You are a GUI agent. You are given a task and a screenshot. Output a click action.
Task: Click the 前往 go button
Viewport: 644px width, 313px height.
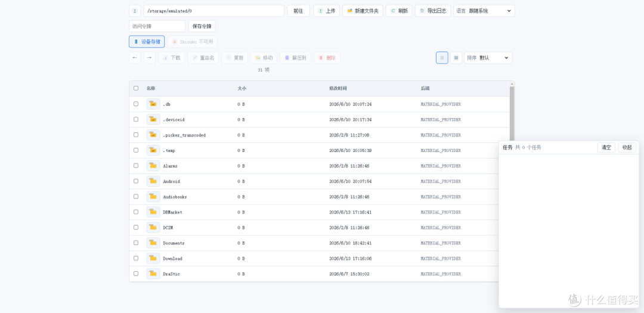[x=298, y=11]
